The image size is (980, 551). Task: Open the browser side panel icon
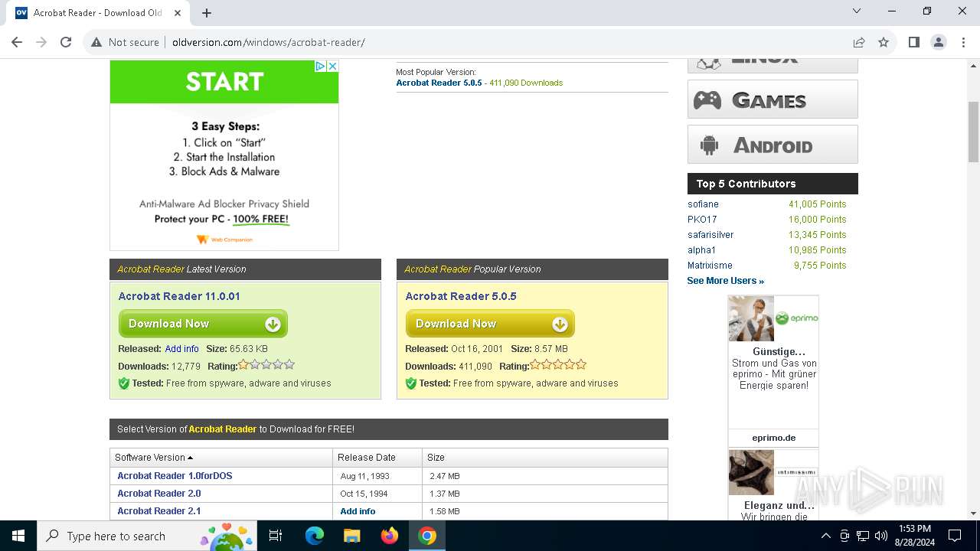coord(913,42)
